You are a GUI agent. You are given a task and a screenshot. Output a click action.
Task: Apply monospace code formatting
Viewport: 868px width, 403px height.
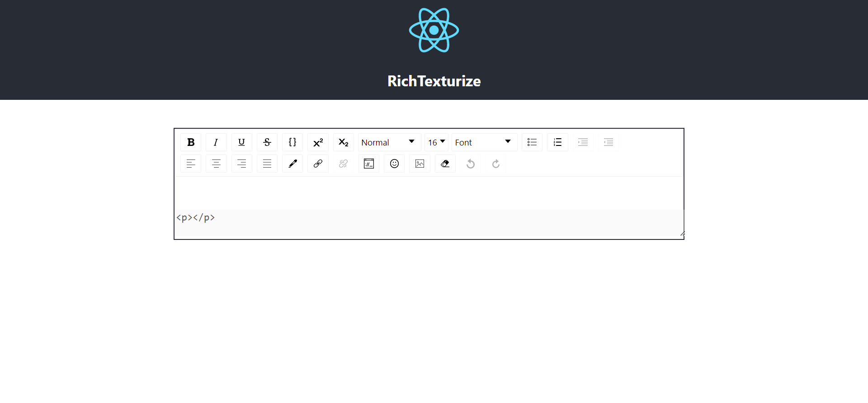click(292, 142)
